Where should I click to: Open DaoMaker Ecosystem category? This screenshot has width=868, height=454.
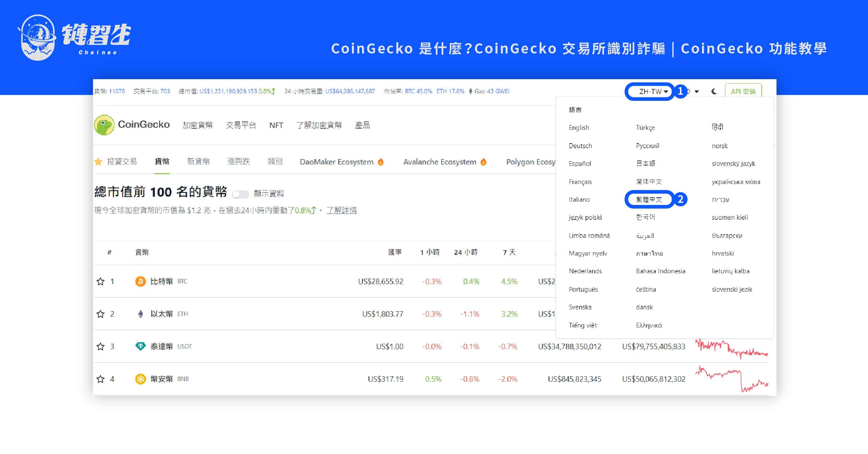pyautogui.click(x=342, y=162)
